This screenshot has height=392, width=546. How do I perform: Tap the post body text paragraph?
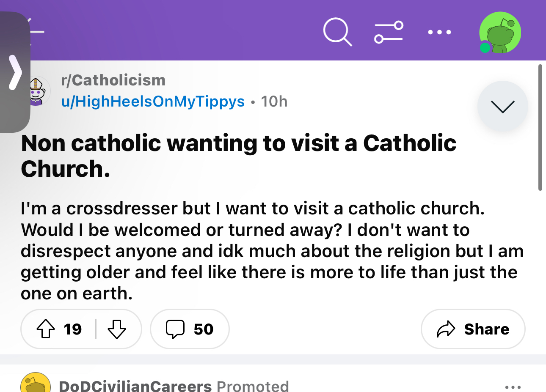[271, 251]
